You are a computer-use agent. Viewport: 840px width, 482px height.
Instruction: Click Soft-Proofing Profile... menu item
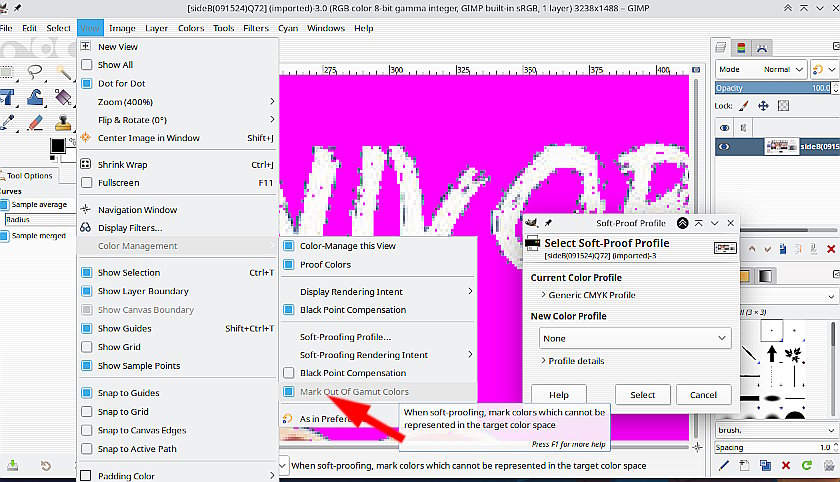(346, 337)
